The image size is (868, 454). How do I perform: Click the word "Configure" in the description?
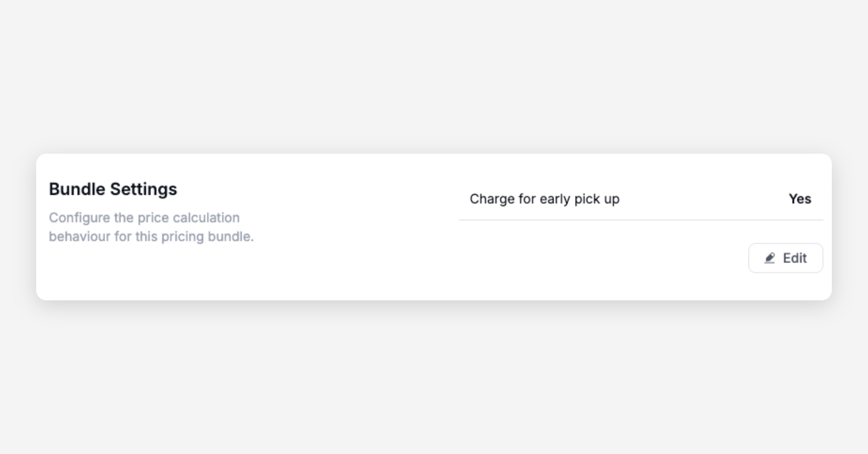80,218
